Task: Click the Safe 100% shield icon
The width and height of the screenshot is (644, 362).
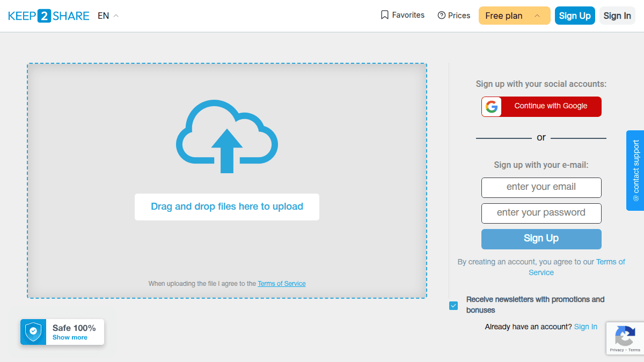Action: (x=33, y=332)
